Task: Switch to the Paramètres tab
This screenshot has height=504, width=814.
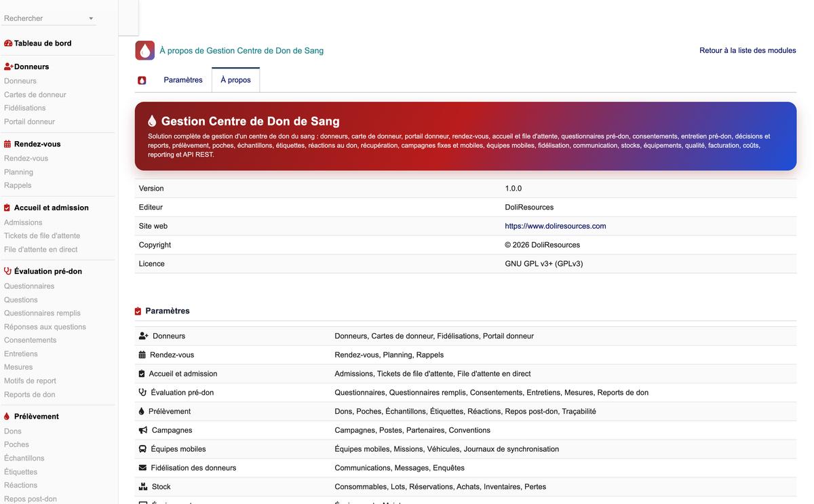Action: click(x=183, y=80)
